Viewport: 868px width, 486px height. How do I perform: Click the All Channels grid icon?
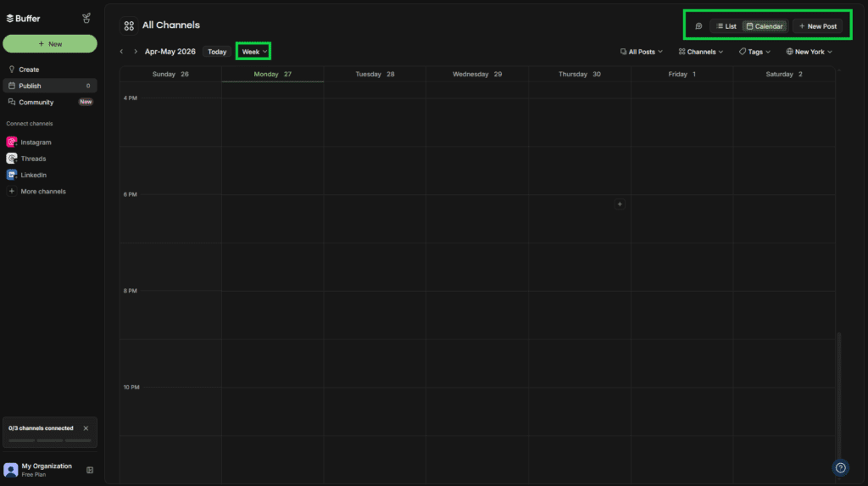click(x=129, y=25)
